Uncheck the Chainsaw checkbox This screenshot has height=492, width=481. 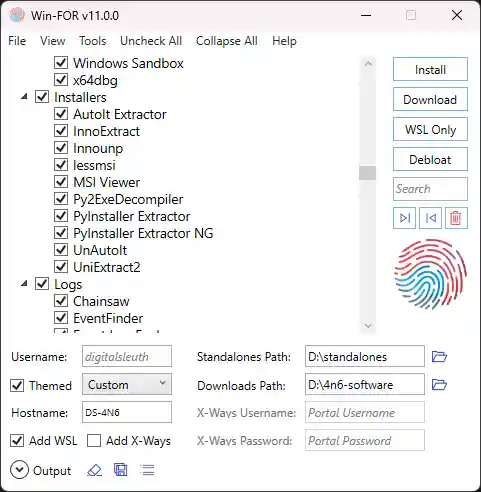tap(61, 301)
